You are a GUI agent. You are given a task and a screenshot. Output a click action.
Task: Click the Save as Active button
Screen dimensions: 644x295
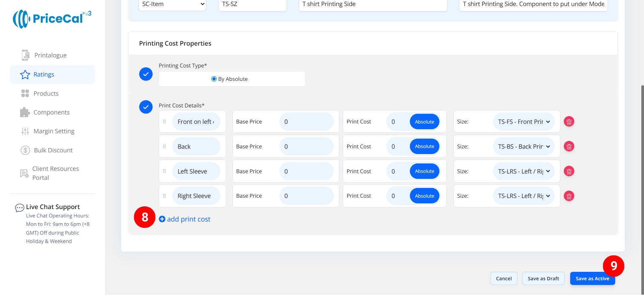coord(592,279)
